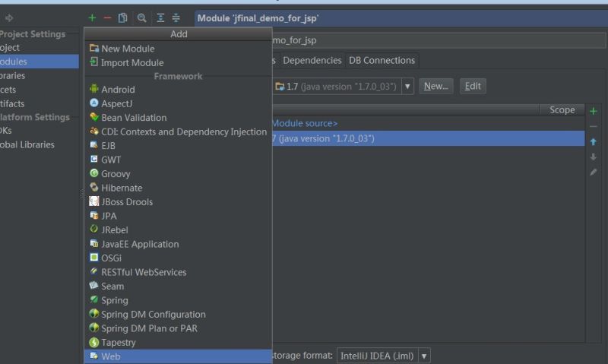The width and height of the screenshot is (608, 364).
Task: Select Spring DM Plan or PAR
Action: [178, 328]
